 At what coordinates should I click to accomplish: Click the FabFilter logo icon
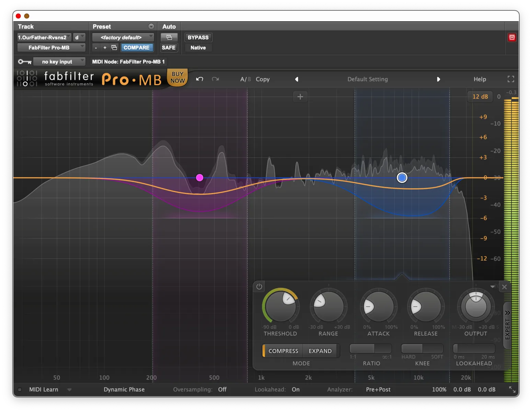coord(27,79)
